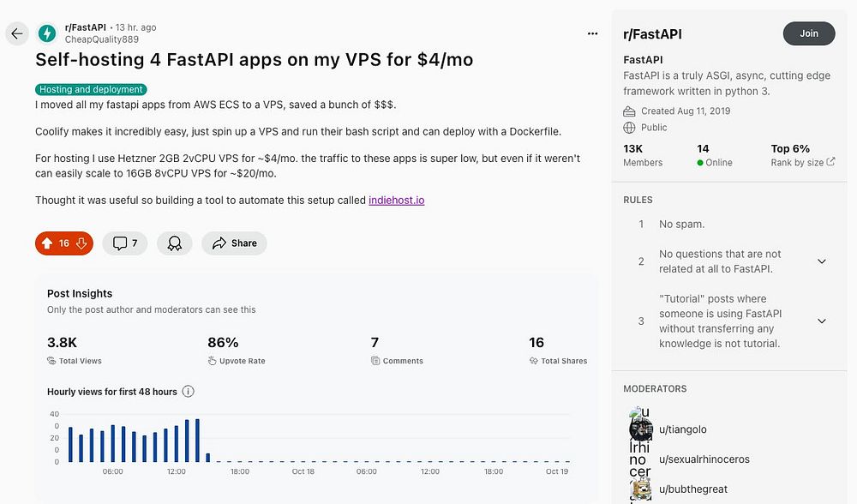857x504 pixels.
Task: Open the Rank by size link
Action: coord(803,163)
